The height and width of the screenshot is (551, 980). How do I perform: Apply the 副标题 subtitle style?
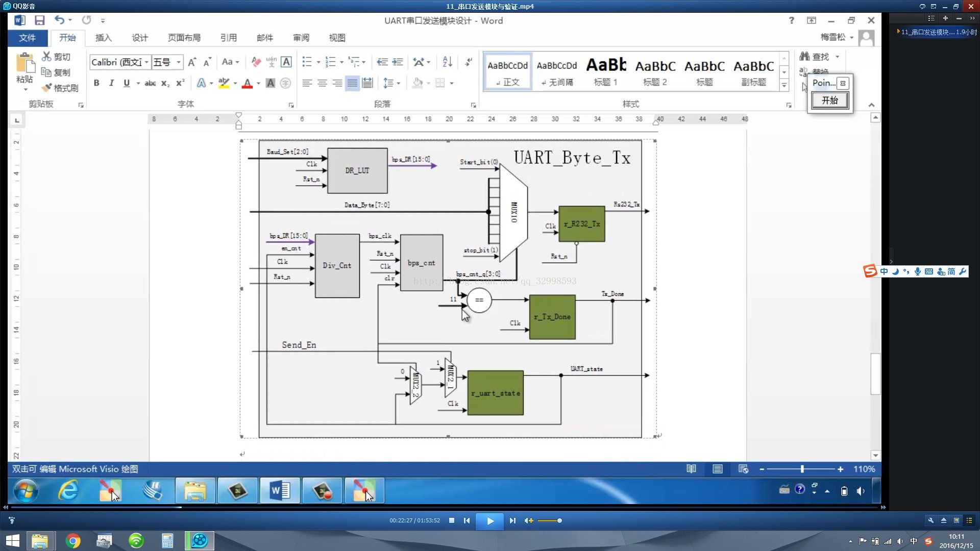click(x=754, y=71)
